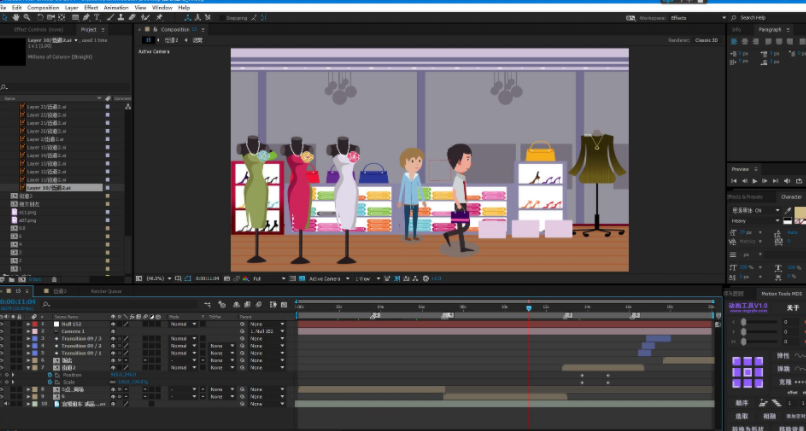Toggle visibility of Camera 1 layer
Viewport: 806px width, 431px height.
point(3,331)
